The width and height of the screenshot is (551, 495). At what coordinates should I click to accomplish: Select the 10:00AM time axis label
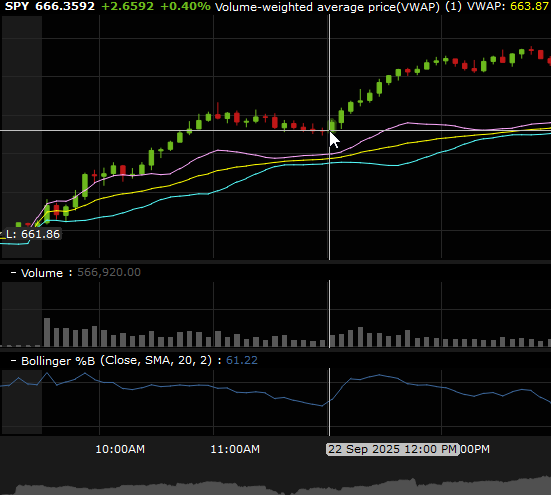click(120, 449)
